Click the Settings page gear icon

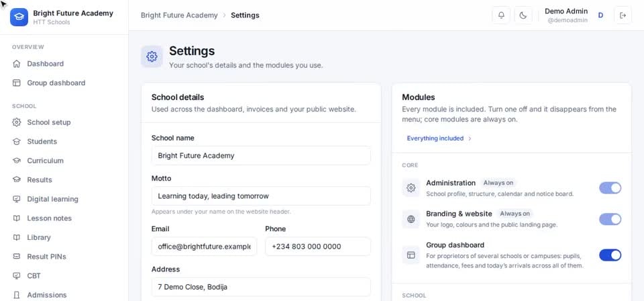[x=152, y=56]
